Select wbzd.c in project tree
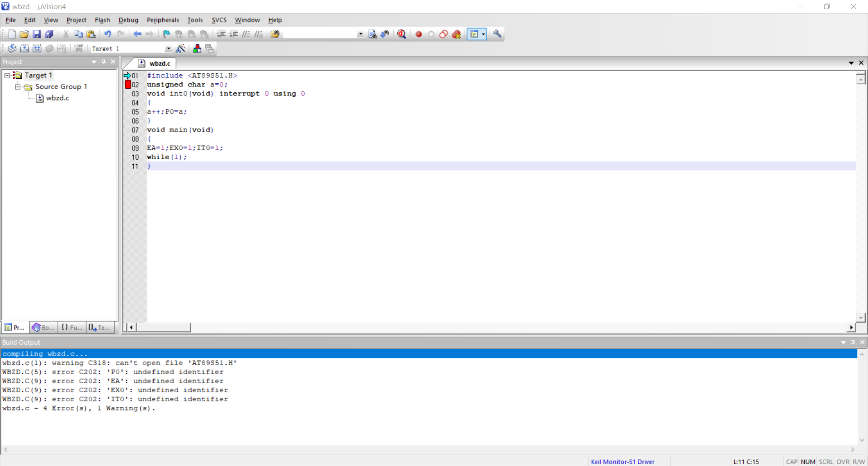 [x=57, y=98]
